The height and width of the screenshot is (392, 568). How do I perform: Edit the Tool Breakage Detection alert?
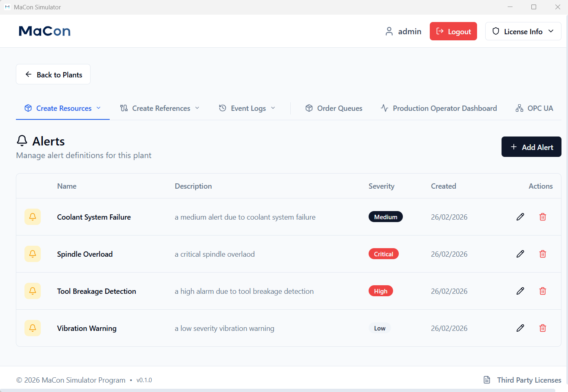(x=520, y=291)
